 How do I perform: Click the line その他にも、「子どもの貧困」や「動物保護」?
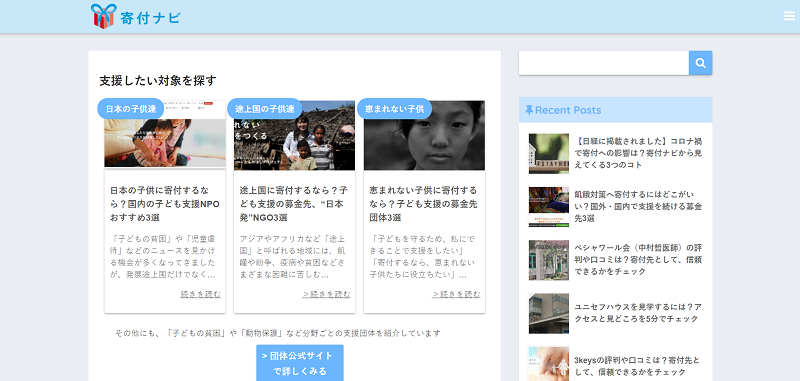[x=278, y=333]
